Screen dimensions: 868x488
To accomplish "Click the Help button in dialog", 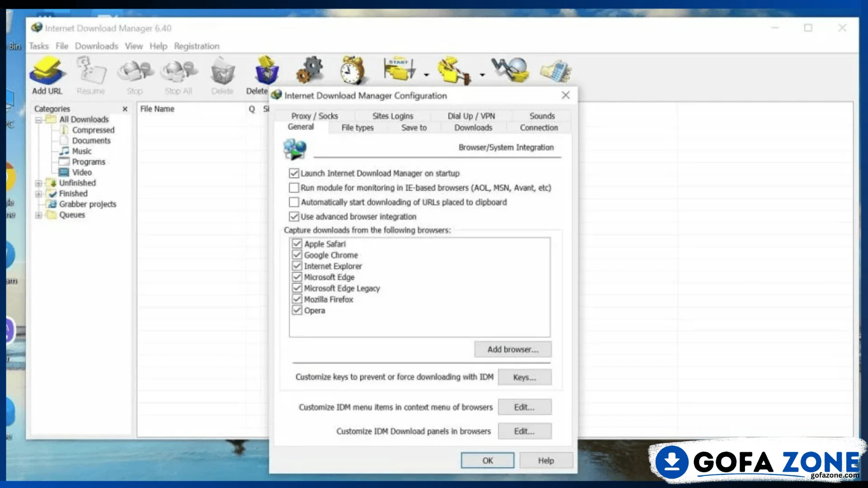I will [546, 460].
